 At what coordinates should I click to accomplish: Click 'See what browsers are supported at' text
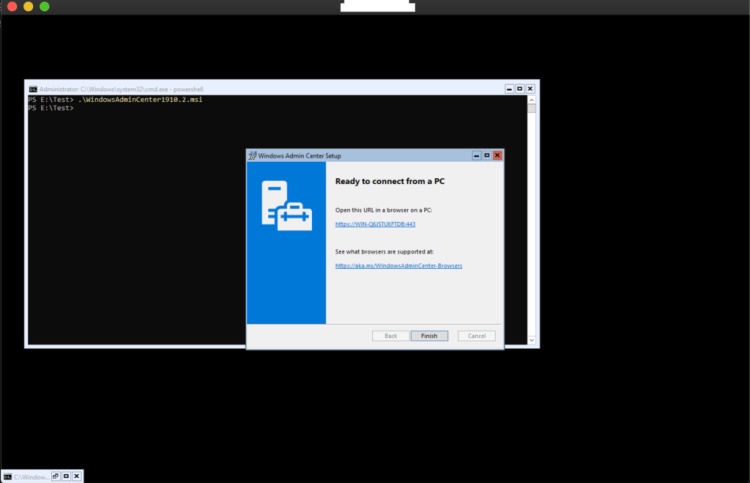click(x=384, y=252)
